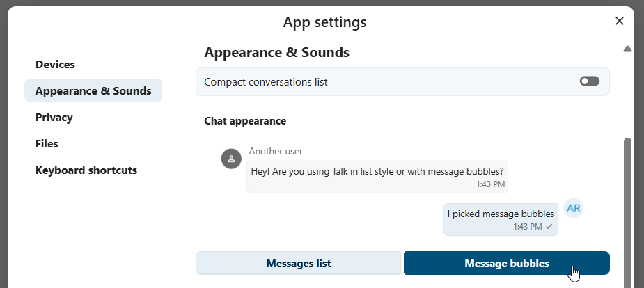Image resolution: width=644 pixels, height=288 pixels.
Task: Close the App settings dialog
Action: click(x=620, y=21)
